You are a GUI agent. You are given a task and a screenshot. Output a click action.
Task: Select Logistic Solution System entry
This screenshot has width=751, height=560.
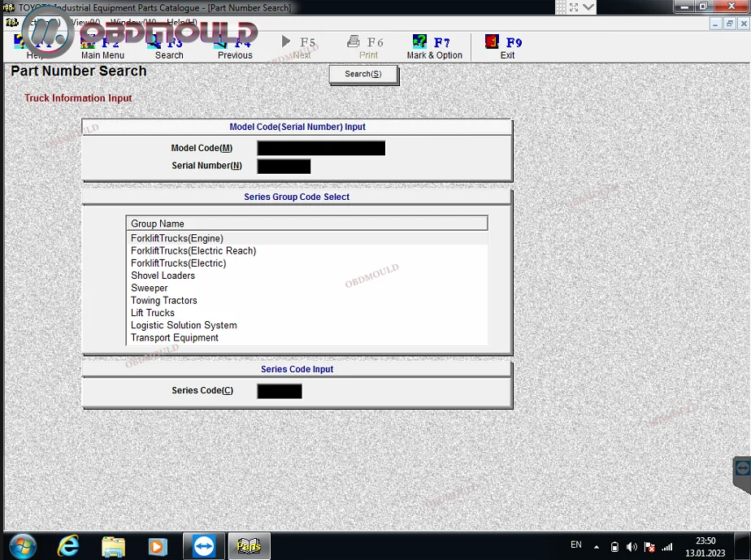click(x=184, y=325)
